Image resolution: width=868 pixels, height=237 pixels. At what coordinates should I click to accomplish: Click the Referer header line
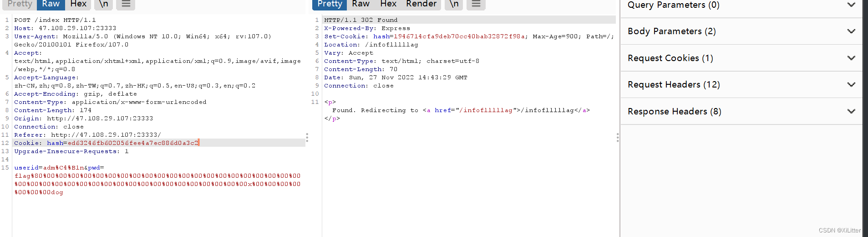tap(87, 135)
